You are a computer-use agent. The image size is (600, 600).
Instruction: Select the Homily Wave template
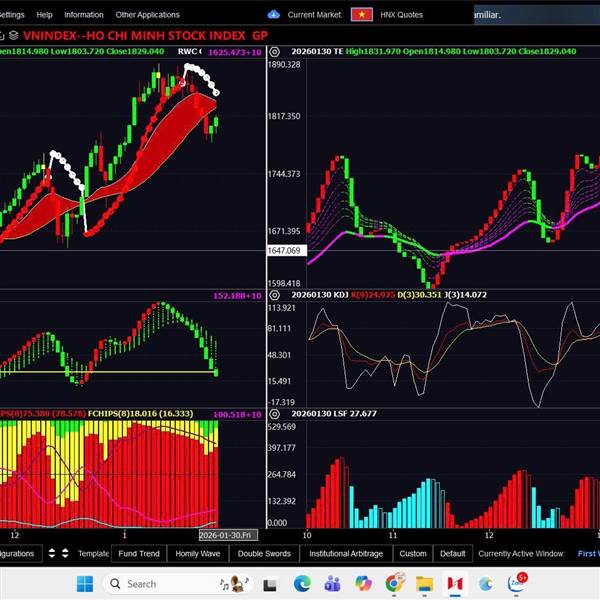[198, 553]
